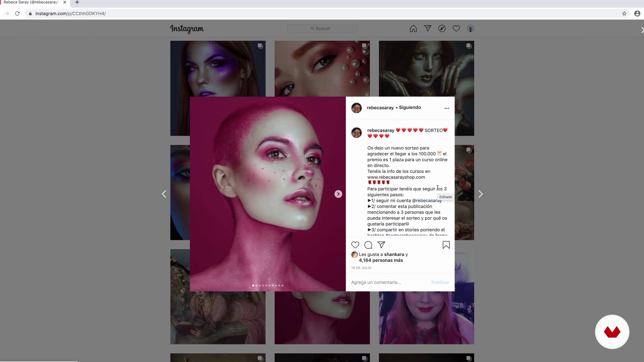The image size is (644, 362).
Task: Click browser forward arrow
Action: click(7, 13)
